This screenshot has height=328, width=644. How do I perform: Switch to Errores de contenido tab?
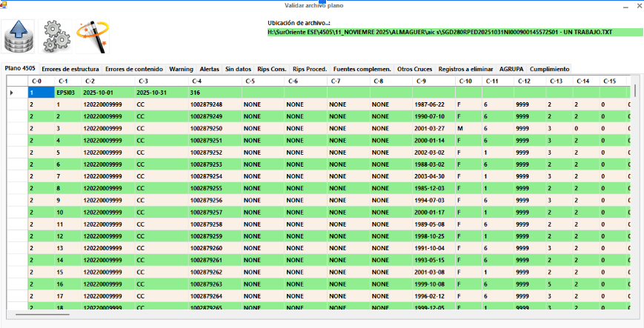tap(133, 69)
